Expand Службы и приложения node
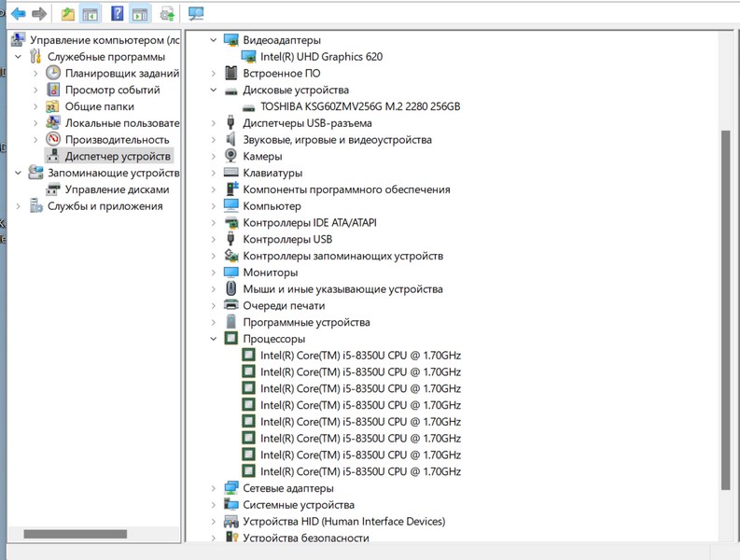This screenshot has height=560, width=740. point(18,206)
